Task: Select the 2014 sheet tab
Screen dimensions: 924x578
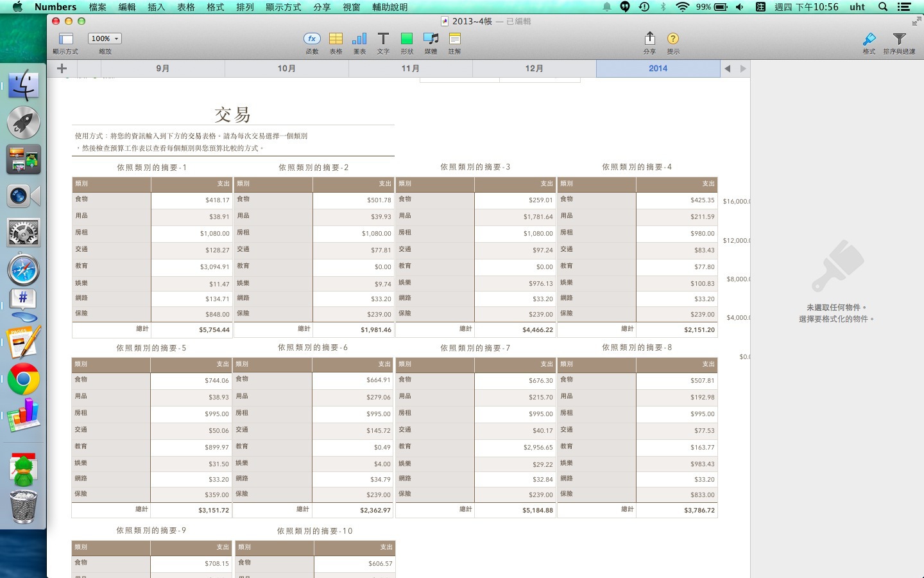Action: [658, 69]
